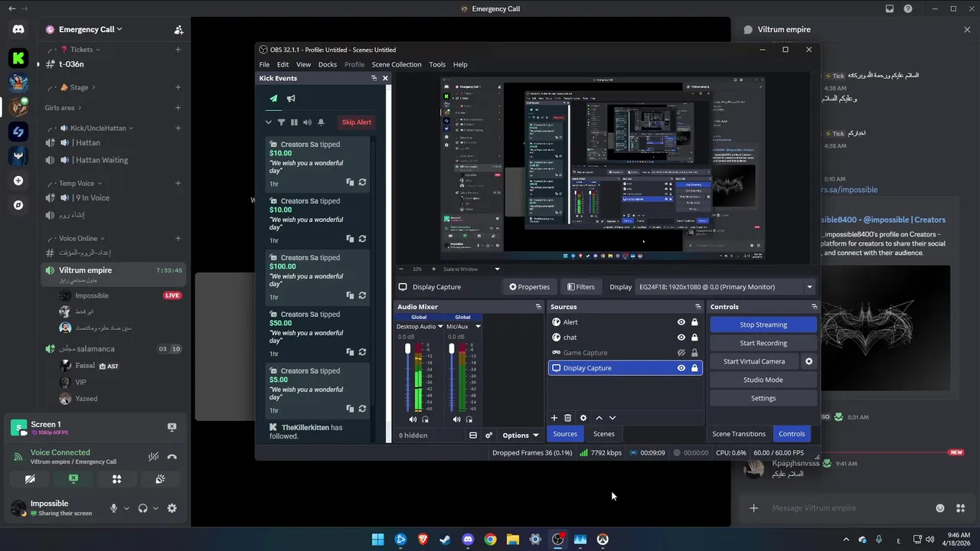Image resolution: width=980 pixels, height=551 pixels.
Task: Copy the $50.00 Creators Sa tip event
Action: (350, 352)
